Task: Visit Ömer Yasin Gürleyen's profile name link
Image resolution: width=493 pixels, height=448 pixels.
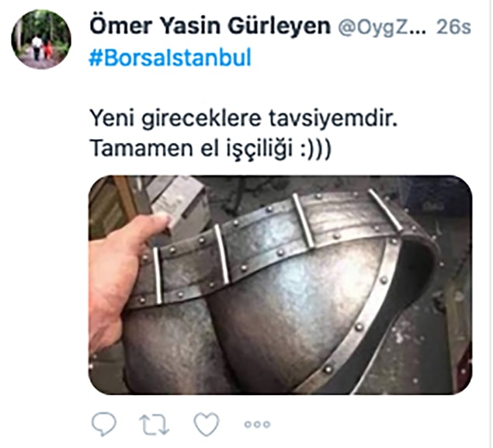Action: pos(210,26)
